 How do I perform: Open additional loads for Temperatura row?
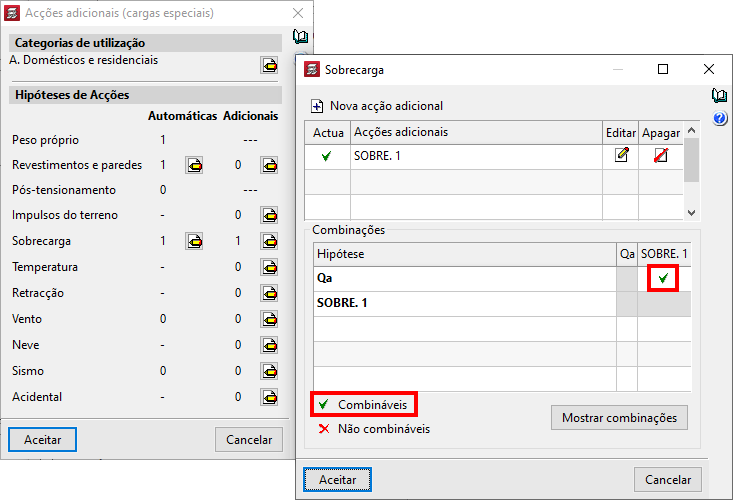[269, 267]
